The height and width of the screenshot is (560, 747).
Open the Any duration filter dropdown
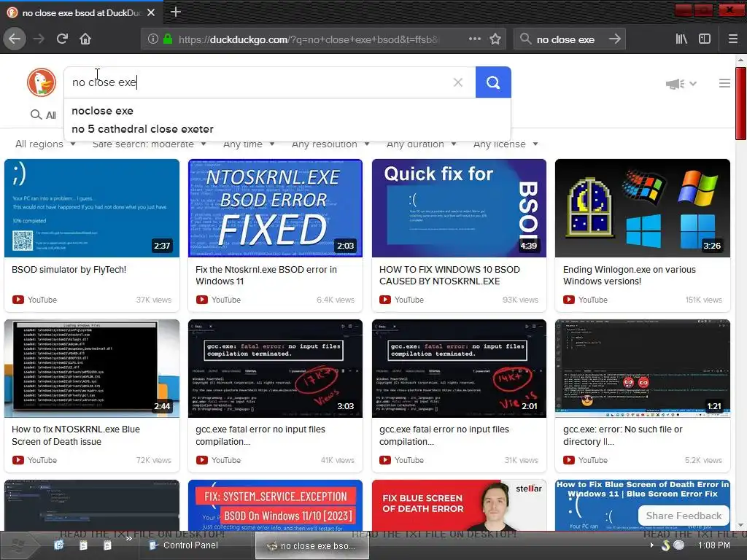point(422,144)
